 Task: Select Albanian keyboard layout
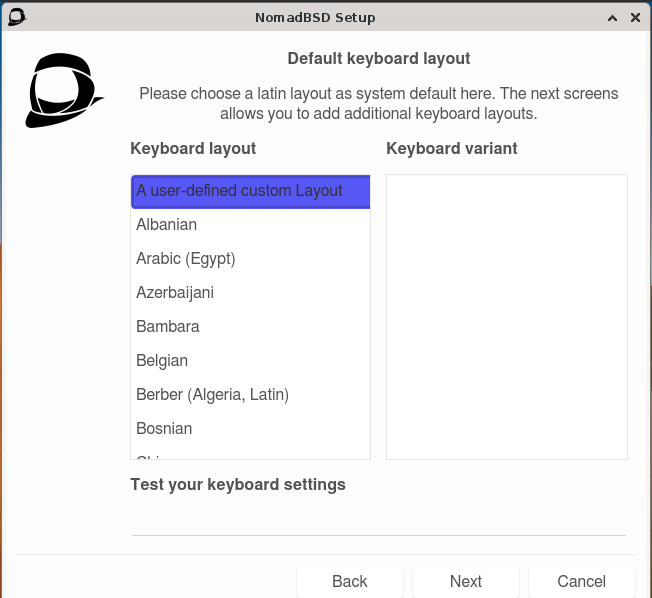coord(250,225)
